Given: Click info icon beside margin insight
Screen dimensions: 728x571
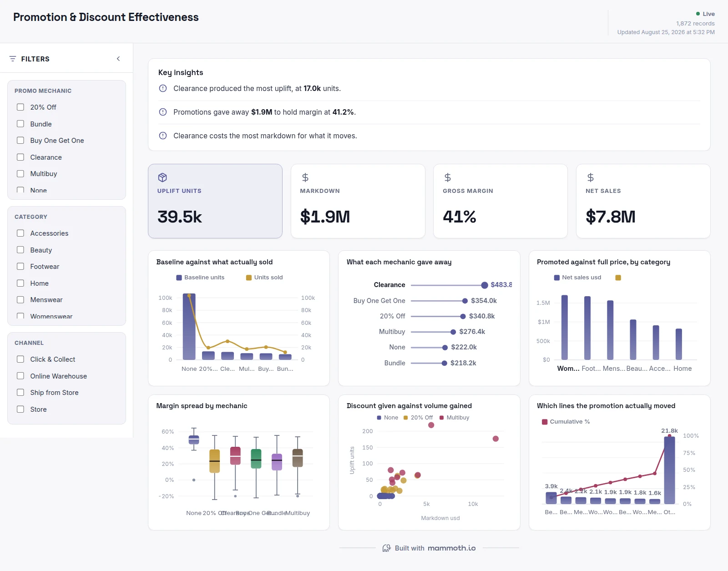Looking at the screenshot, I should [x=163, y=112].
